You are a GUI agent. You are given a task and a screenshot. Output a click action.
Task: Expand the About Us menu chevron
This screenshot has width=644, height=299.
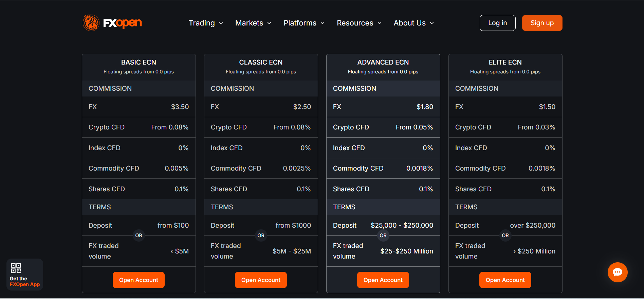point(432,23)
